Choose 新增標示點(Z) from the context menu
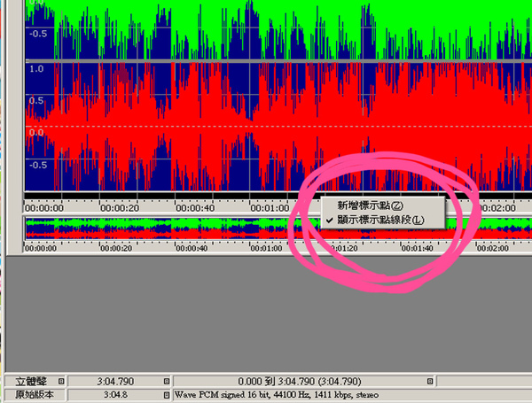The height and width of the screenshot is (403, 532). pos(382,205)
